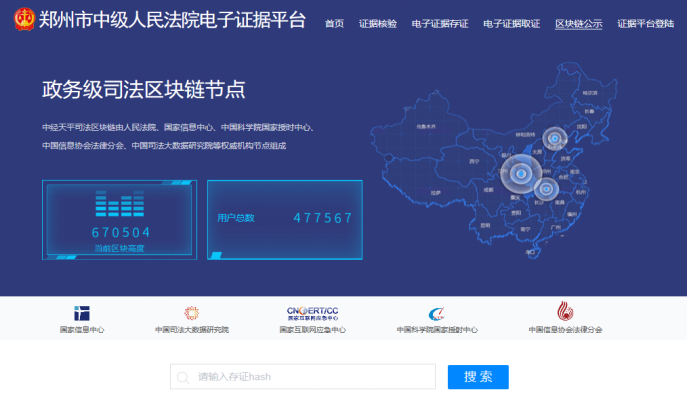Click the 海口 label on the map
The image size is (688, 404).
click(x=530, y=252)
